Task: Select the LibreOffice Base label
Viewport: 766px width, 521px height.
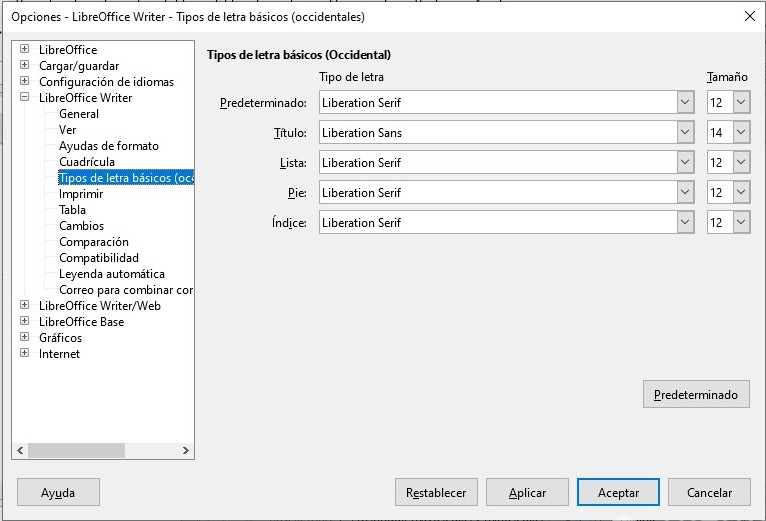Action: [82, 322]
